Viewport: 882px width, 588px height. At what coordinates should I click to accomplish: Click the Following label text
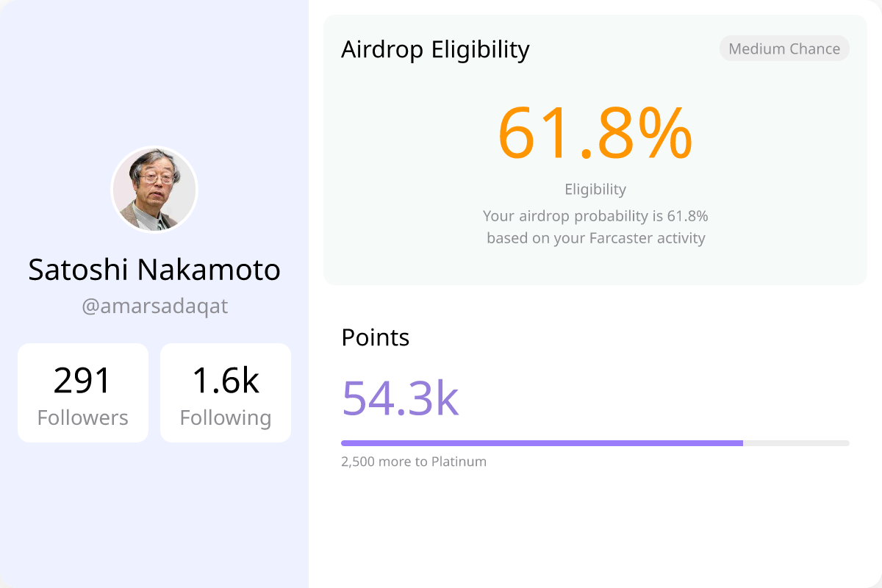click(226, 417)
